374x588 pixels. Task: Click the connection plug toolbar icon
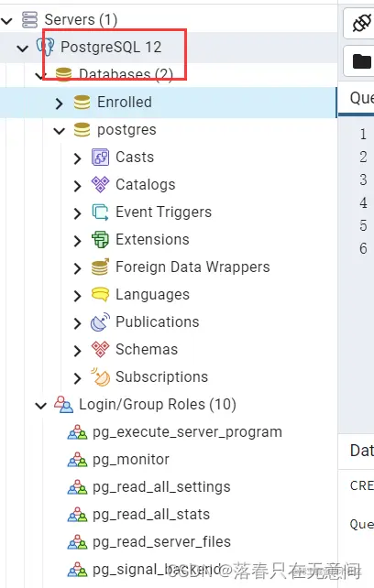point(361,23)
